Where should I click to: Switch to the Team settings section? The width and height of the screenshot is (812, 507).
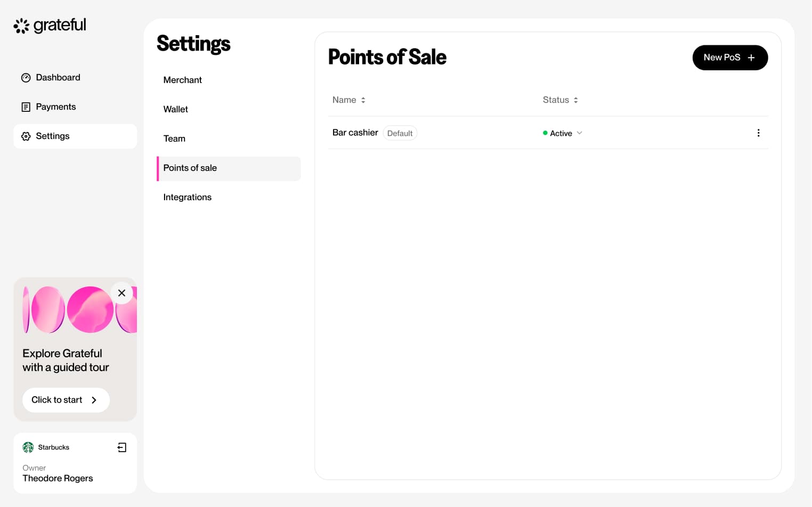[174, 138]
